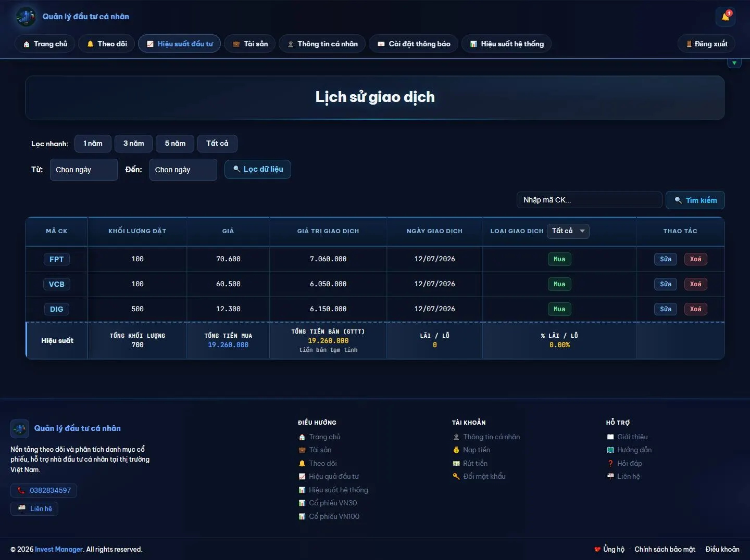
Task: Open the notification bell icon
Action: tap(725, 17)
